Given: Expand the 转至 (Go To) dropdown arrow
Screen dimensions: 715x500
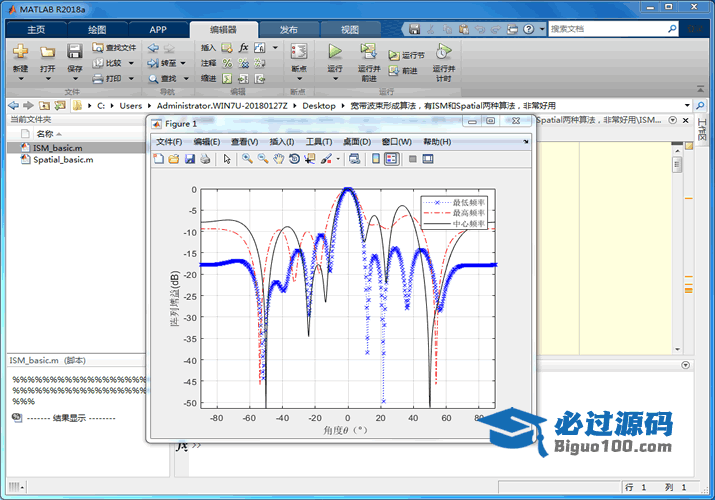Looking at the screenshot, I should [x=183, y=63].
